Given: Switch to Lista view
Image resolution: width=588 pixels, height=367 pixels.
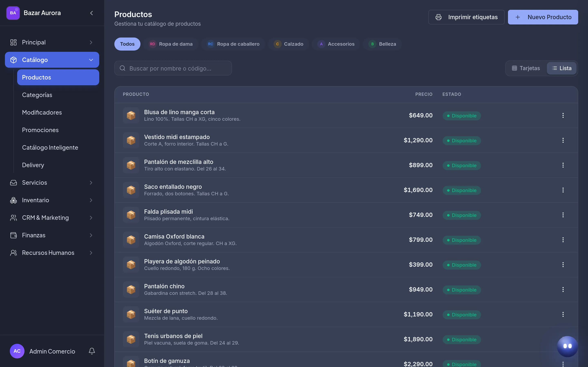Looking at the screenshot, I should [561, 68].
